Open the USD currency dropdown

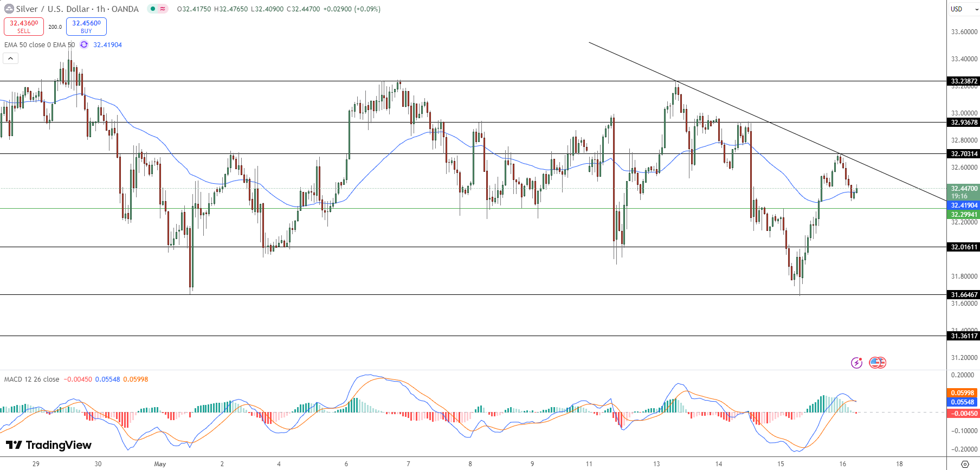tap(964, 9)
